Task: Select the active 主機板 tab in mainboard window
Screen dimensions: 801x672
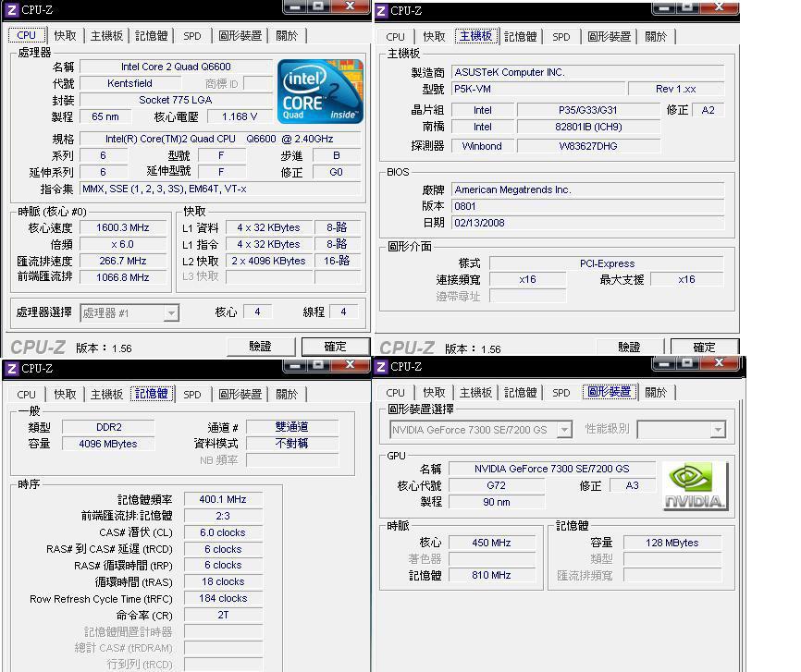Action: pos(475,36)
